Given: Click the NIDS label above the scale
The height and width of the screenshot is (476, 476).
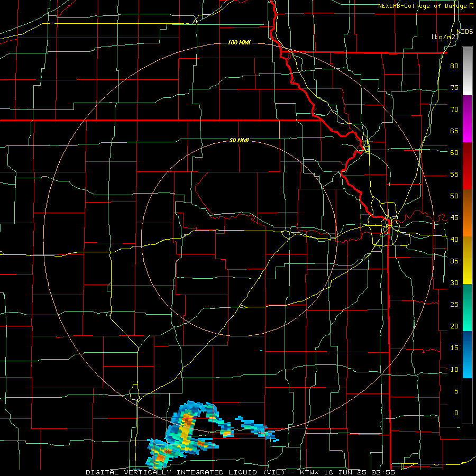Looking at the screenshot, I should tap(465, 31).
